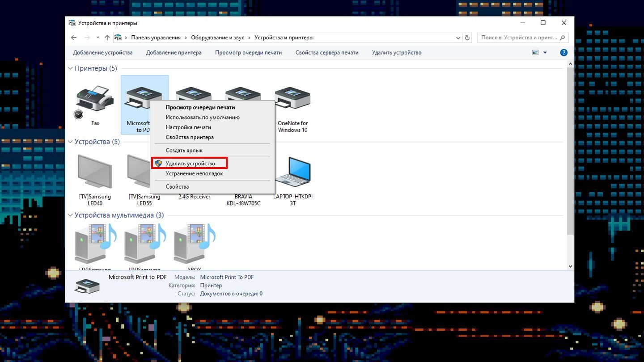Click Панель управления breadcrumb
The height and width of the screenshot is (362, 644).
[156, 38]
